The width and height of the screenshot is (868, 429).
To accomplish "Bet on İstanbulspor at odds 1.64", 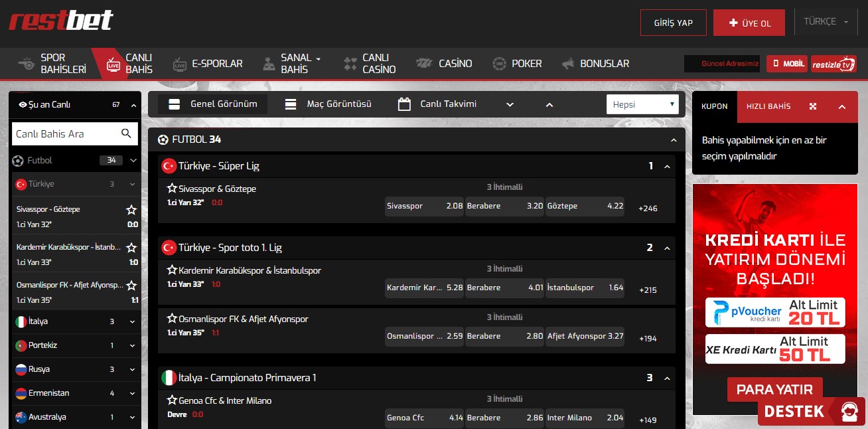I will pyautogui.click(x=585, y=288).
